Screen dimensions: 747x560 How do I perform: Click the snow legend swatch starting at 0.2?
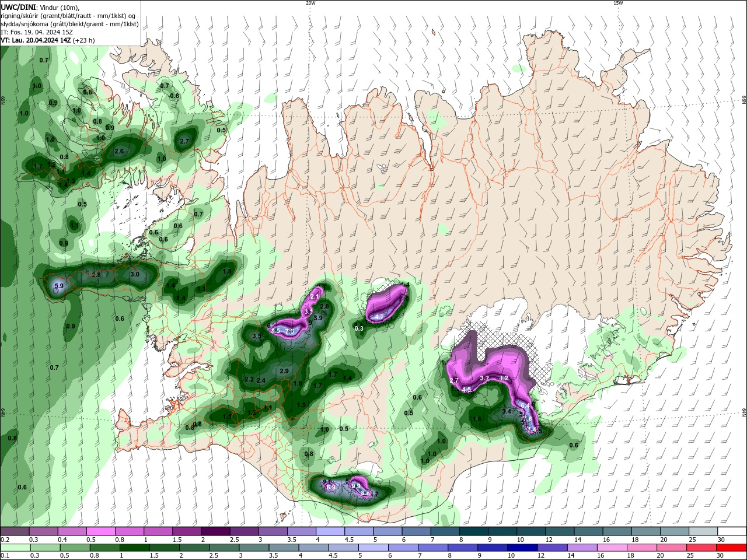click(15, 531)
